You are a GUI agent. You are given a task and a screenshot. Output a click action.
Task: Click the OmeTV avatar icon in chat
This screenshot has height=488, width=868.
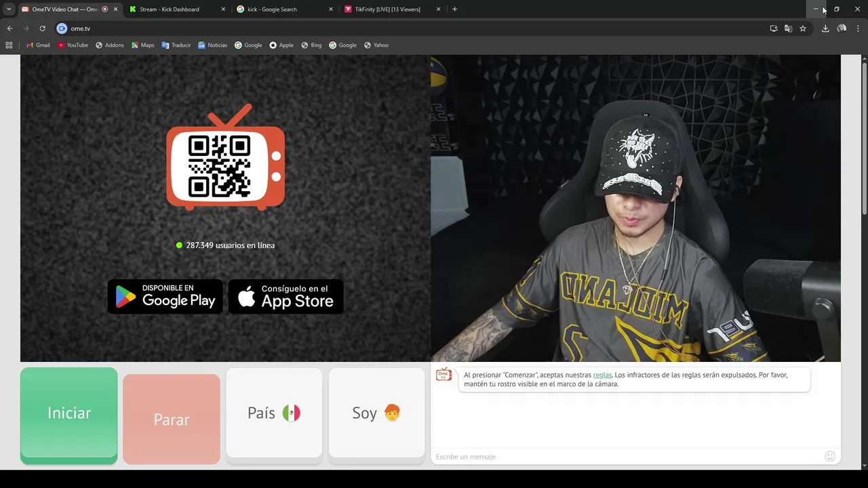444,375
